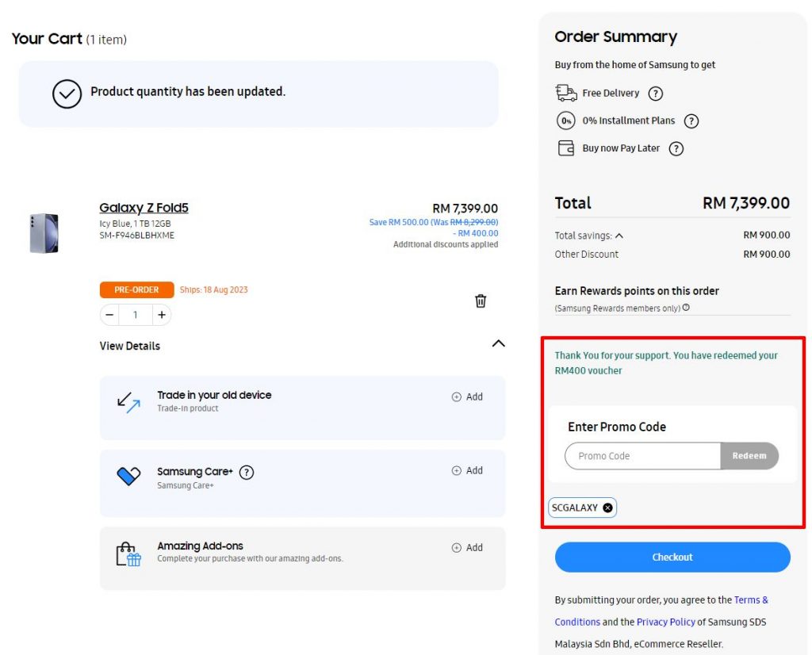Collapse the Total savings breakdown
Viewport: 812px width, 655px height.
(x=619, y=236)
